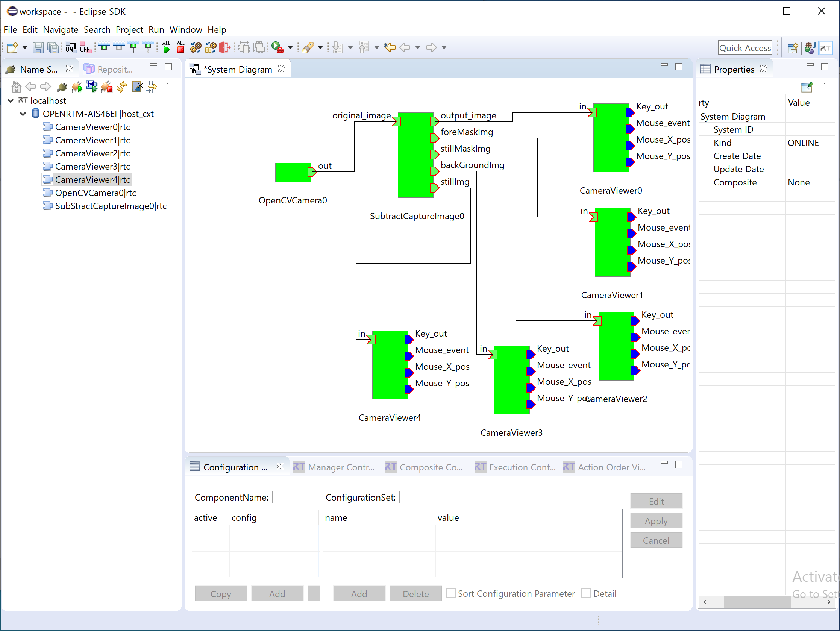Viewport: 840px width, 631px height.
Task: Click the Properties horizontal scrollbar thumb
Action: 757,602
